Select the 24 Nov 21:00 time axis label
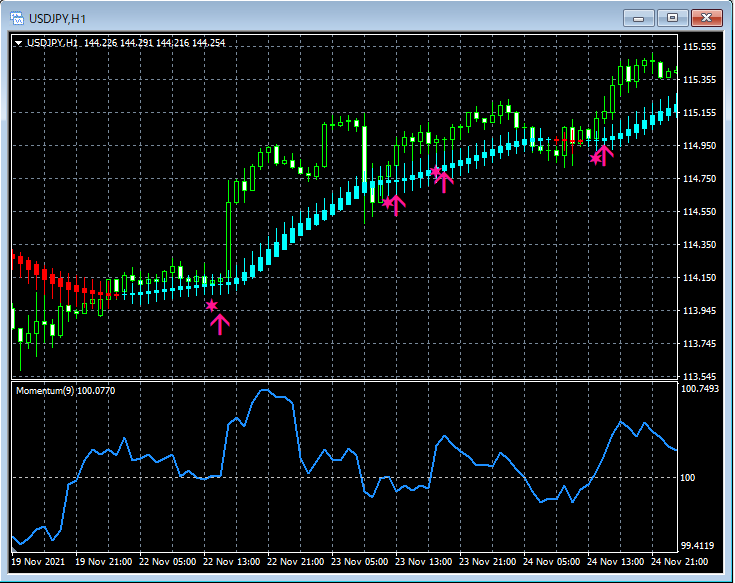Viewport: 735px width, 583px height. pyautogui.click(x=680, y=562)
